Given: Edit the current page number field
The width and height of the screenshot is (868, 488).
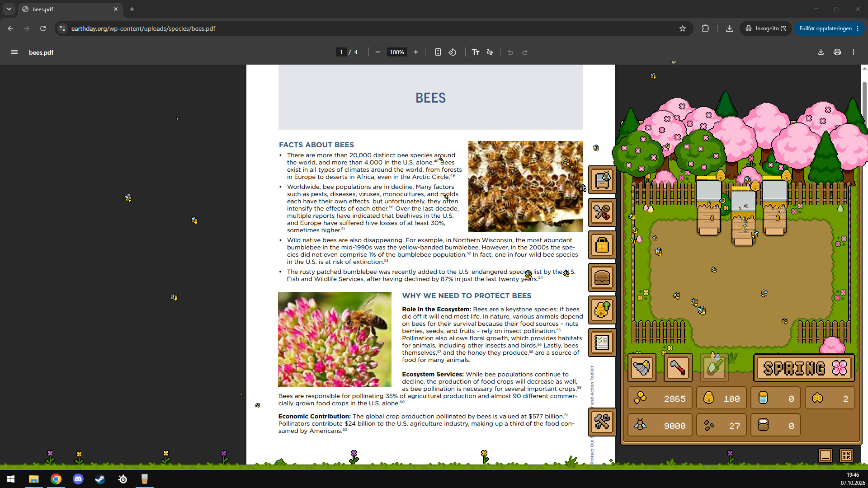Looking at the screenshot, I should click(x=341, y=52).
